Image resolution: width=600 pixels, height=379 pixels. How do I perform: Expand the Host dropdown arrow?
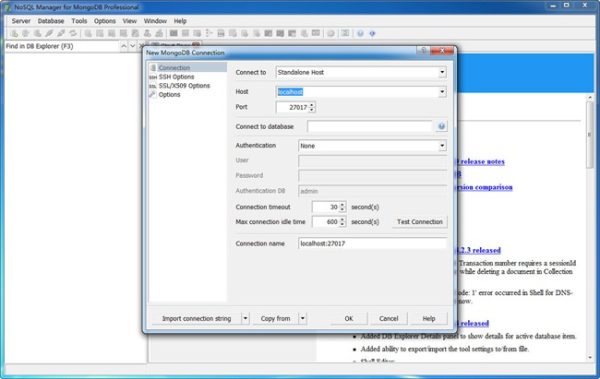click(x=442, y=92)
